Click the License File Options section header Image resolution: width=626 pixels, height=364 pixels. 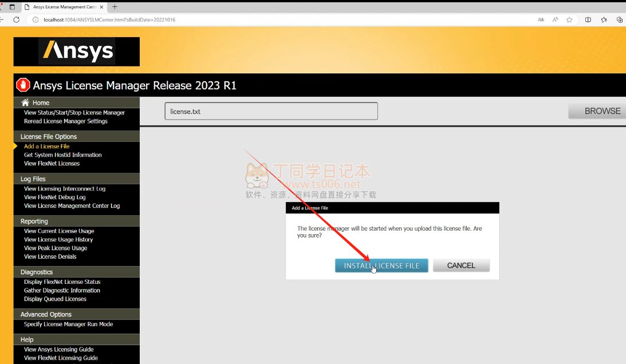tap(77, 136)
